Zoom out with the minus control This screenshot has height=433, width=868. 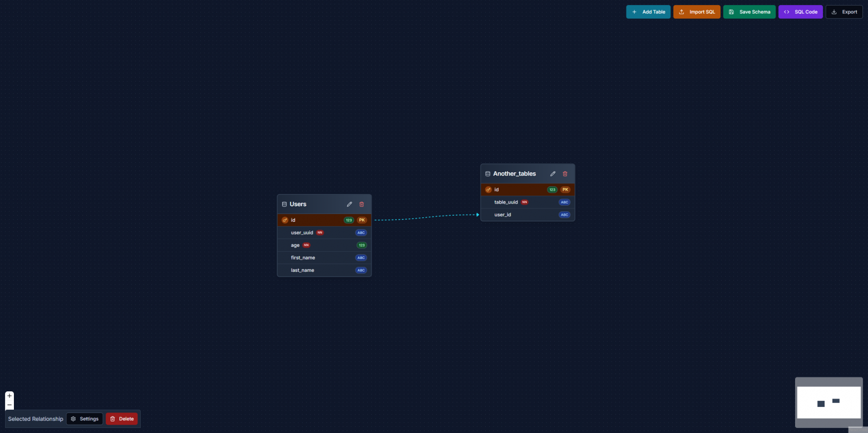(x=9, y=405)
